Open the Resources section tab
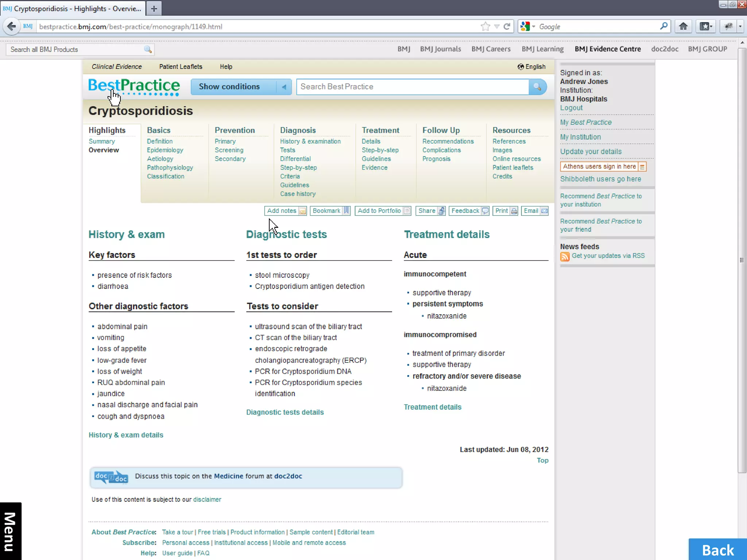Image resolution: width=747 pixels, height=560 pixels. pos(511,130)
